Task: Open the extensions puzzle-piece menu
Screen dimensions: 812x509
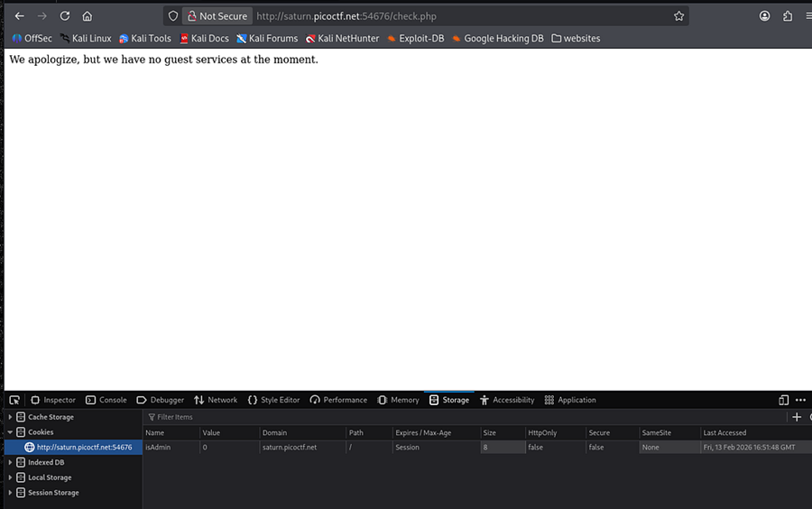Action: [788, 16]
